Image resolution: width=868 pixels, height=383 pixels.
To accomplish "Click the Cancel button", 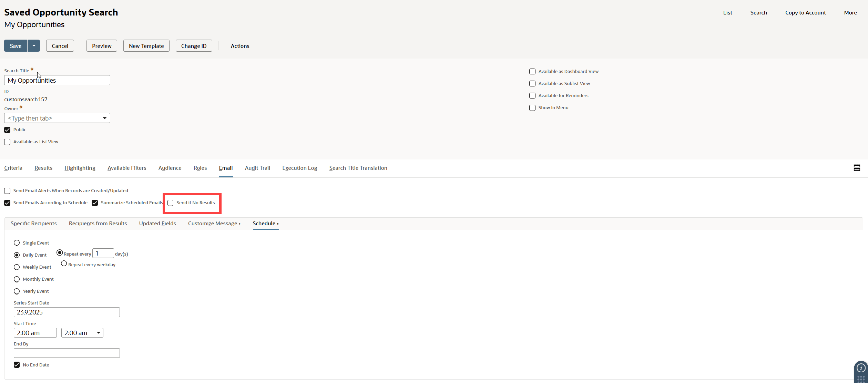I will click(60, 46).
